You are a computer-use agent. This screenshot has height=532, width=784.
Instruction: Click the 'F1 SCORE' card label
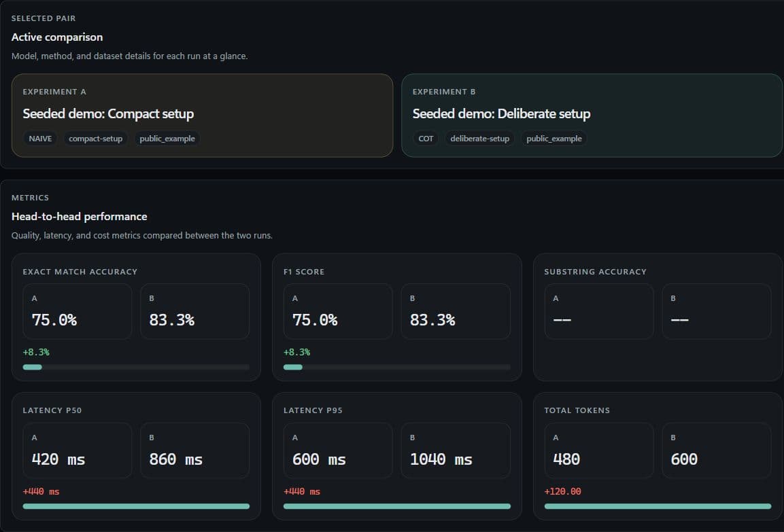point(304,272)
